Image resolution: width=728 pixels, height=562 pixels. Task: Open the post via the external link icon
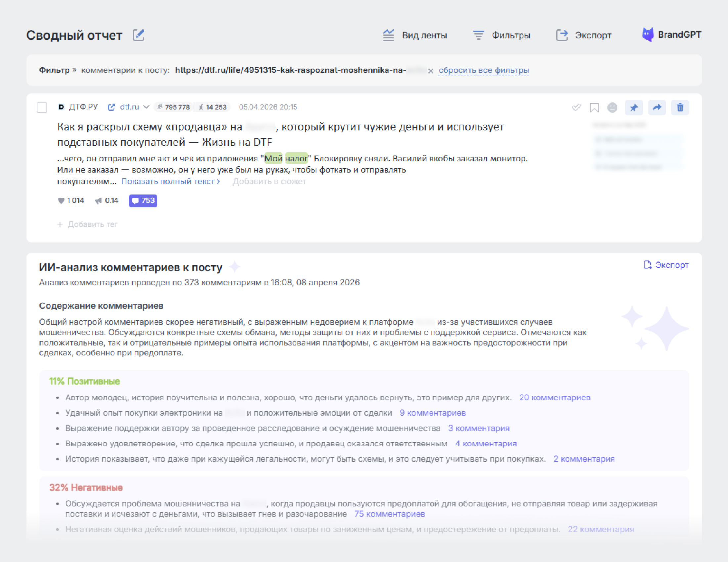point(112,107)
